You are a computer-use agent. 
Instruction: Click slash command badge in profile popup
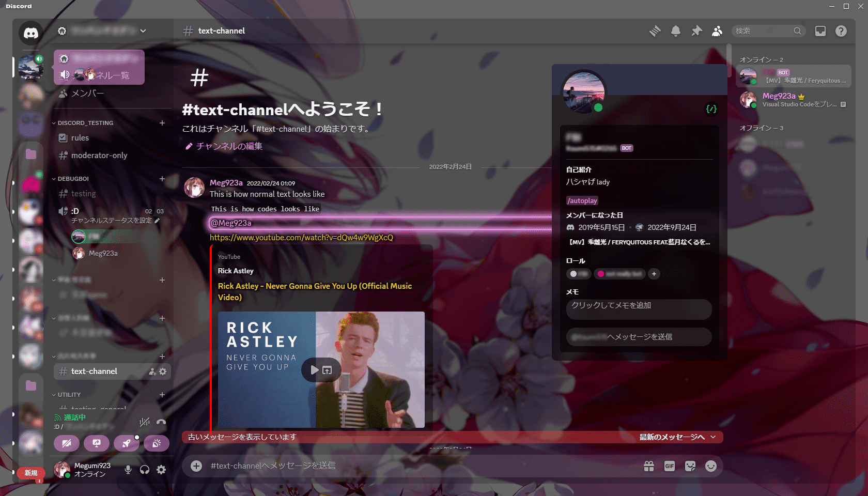pos(711,109)
